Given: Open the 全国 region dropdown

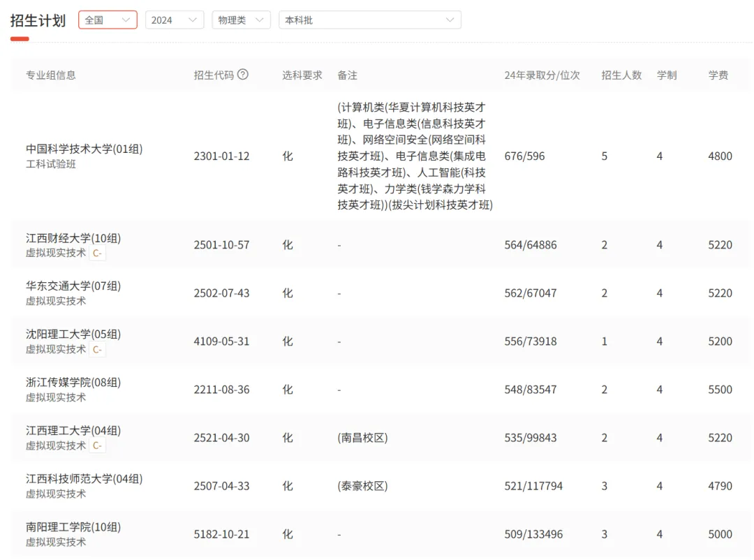Looking at the screenshot, I should [108, 20].
